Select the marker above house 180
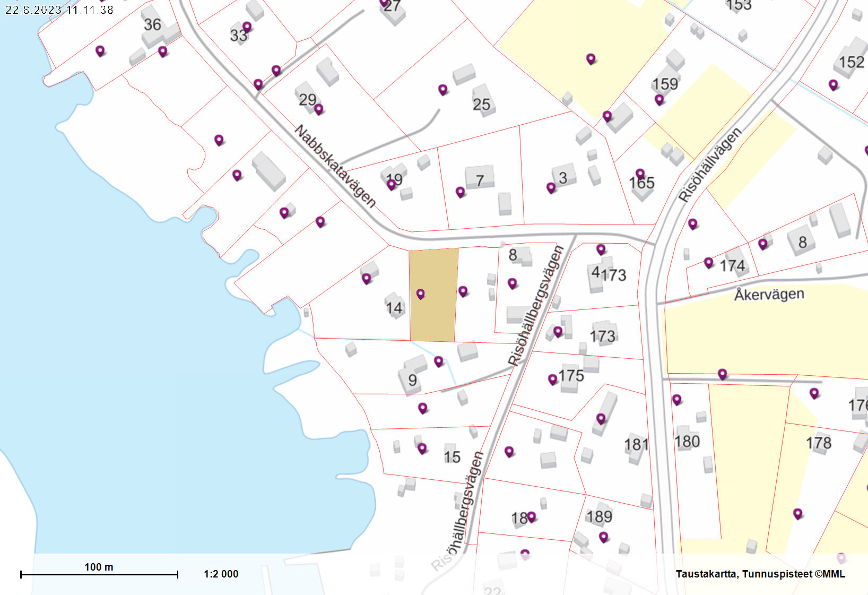 click(676, 399)
